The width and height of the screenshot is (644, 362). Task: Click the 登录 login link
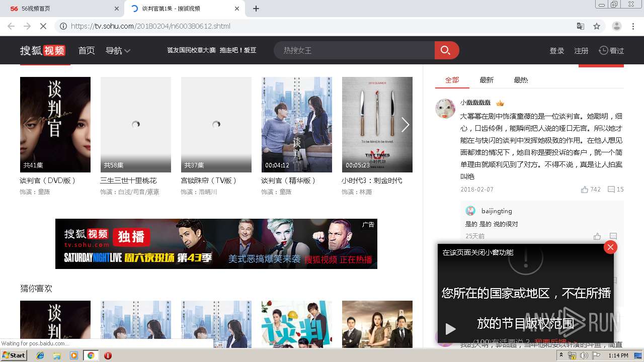pyautogui.click(x=557, y=51)
